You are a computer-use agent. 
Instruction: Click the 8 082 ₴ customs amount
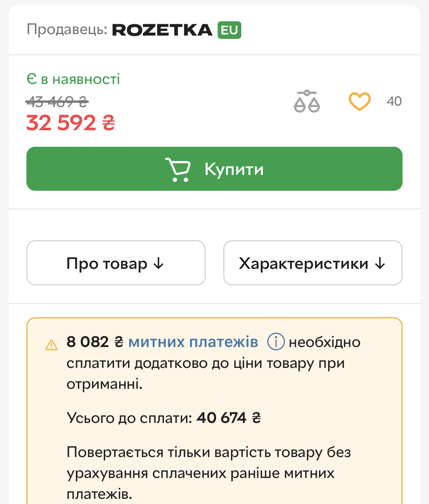(x=95, y=342)
